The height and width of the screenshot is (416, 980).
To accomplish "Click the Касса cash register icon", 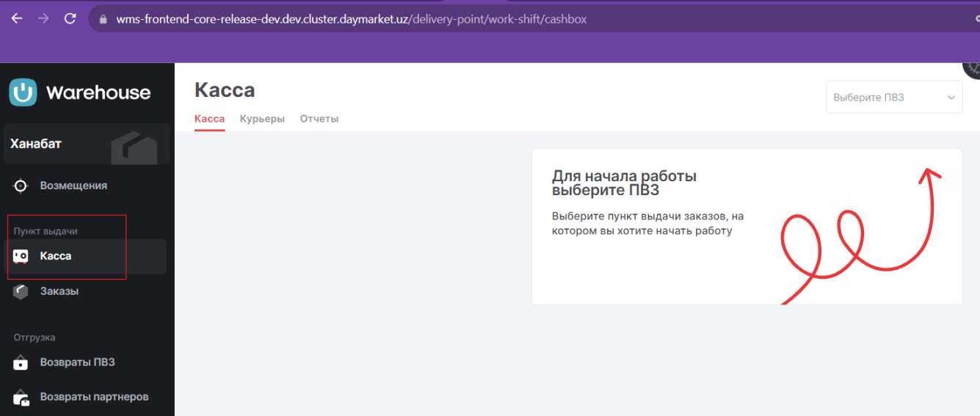I will click(21, 256).
